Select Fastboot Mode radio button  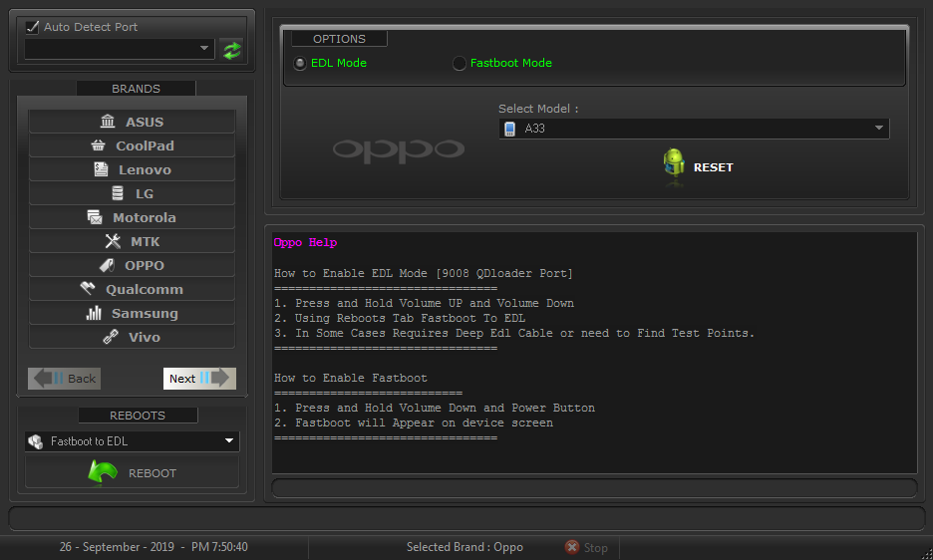click(460, 63)
